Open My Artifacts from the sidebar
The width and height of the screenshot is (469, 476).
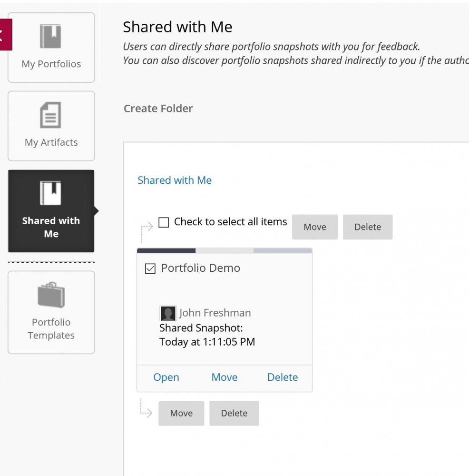51,142
